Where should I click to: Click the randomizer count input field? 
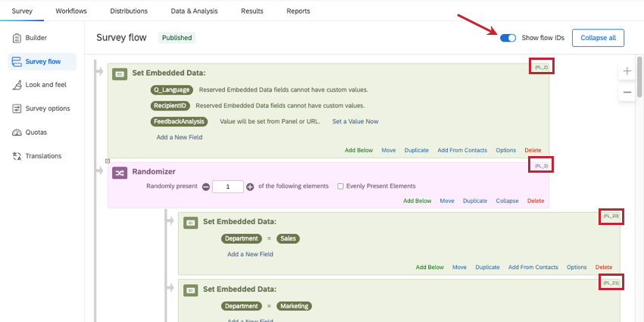(228, 187)
